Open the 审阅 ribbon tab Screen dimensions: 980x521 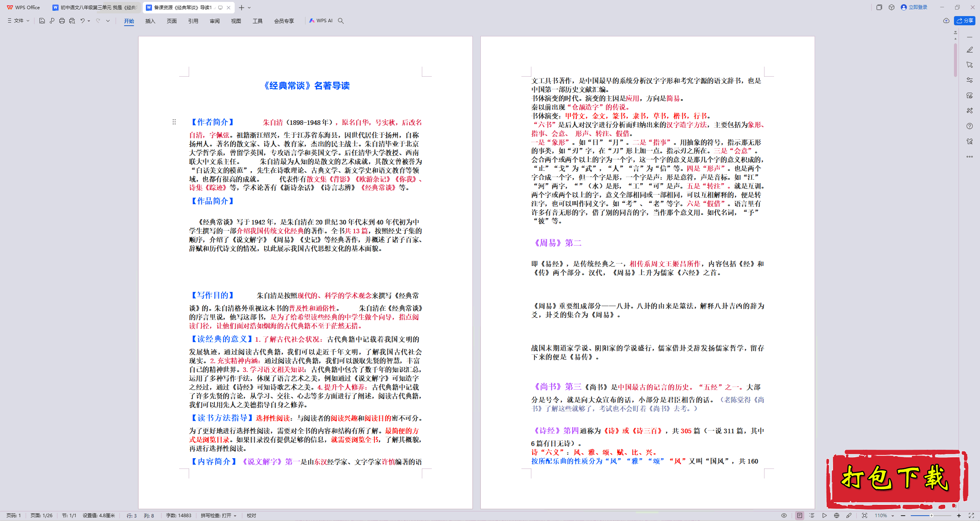coord(215,21)
